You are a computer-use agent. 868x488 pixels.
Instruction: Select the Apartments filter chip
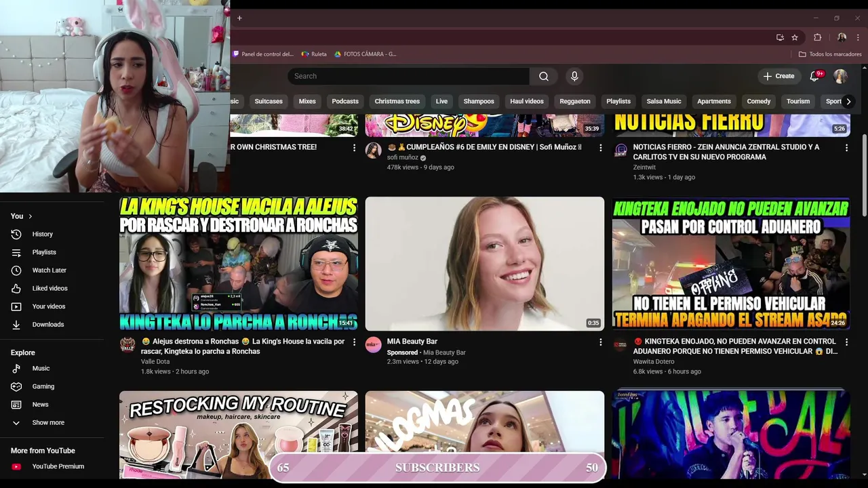pyautogui.click(x=714, y=102)
